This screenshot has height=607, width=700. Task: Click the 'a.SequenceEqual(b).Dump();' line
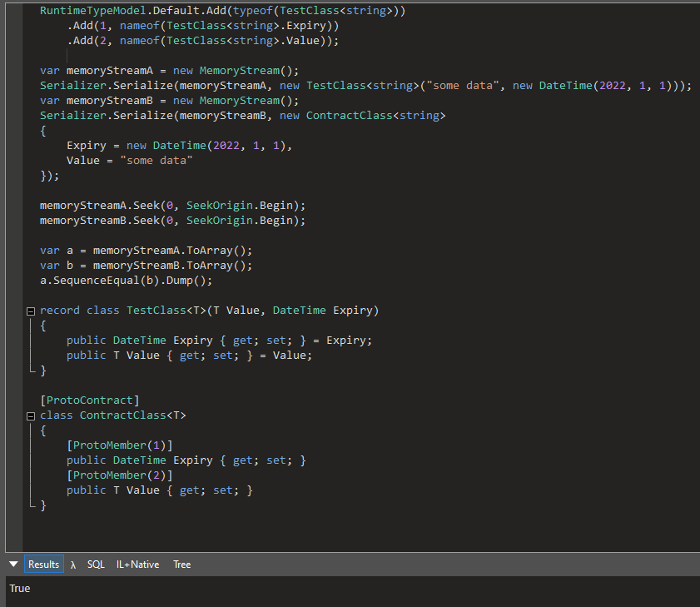126,281
